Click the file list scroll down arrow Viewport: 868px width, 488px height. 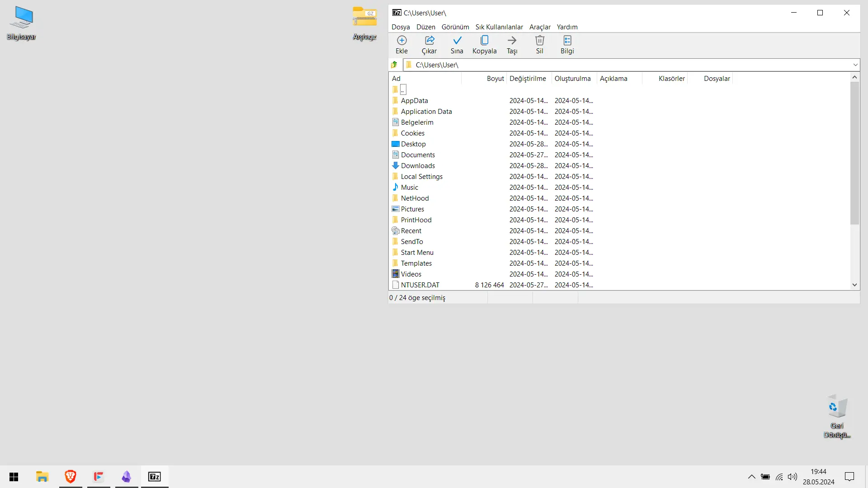tap(854, 285)
